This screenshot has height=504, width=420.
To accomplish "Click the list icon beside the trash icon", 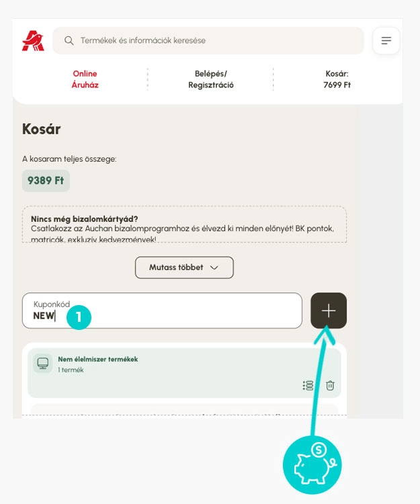I will 308,386.
